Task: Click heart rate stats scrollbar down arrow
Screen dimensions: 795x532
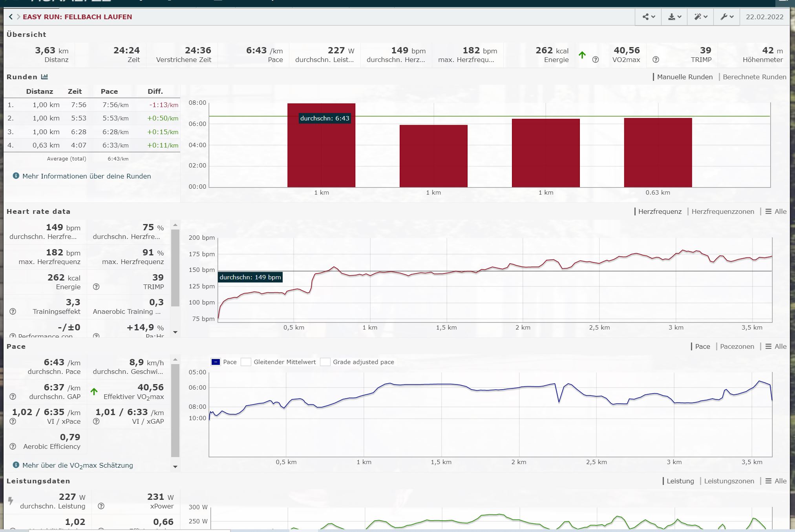Action: click(x=175, y=332)
